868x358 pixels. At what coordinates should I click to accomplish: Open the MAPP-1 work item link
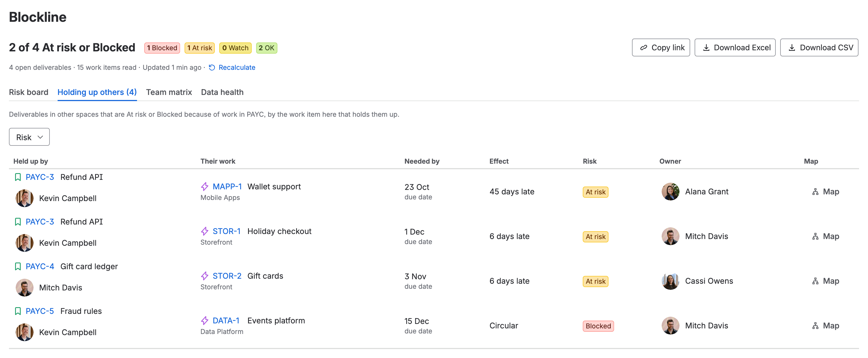click(x=227, y=187)
